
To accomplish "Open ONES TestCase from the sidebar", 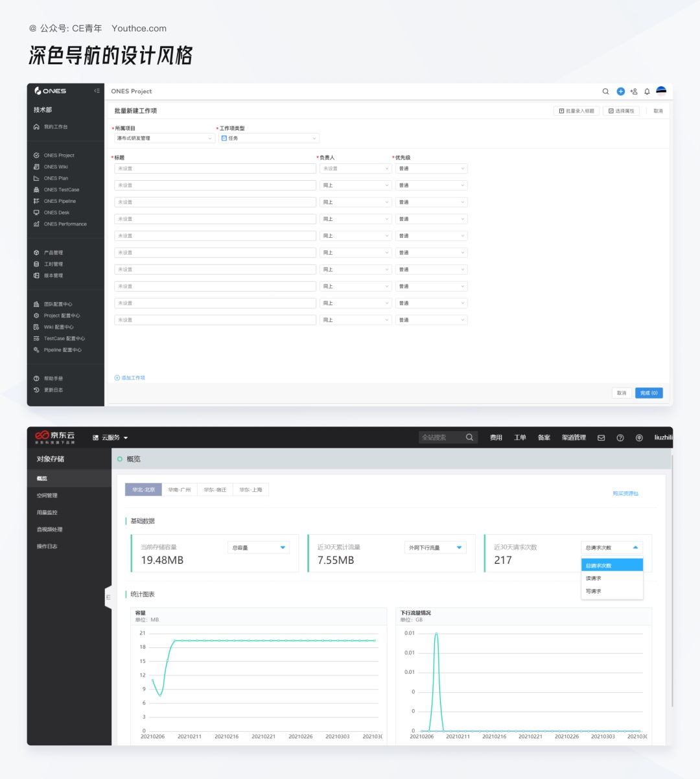I will [61, 190].
